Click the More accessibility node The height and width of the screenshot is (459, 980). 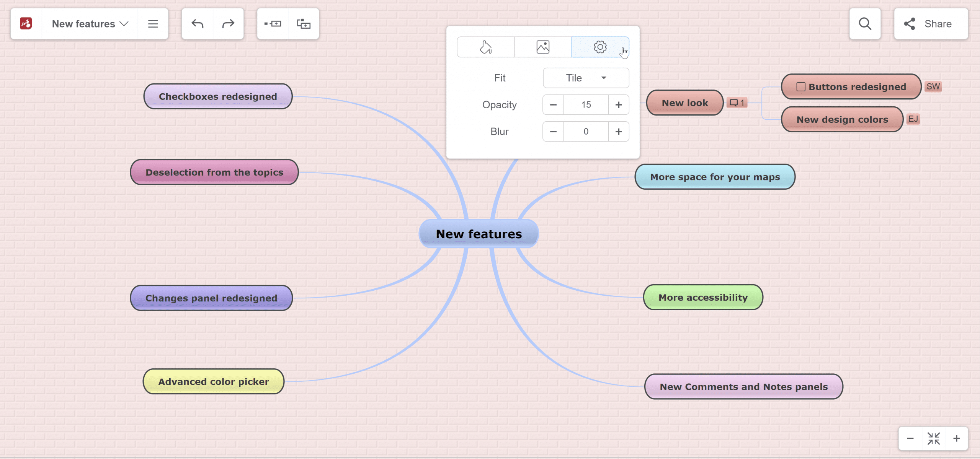click(x=703, y=297)
